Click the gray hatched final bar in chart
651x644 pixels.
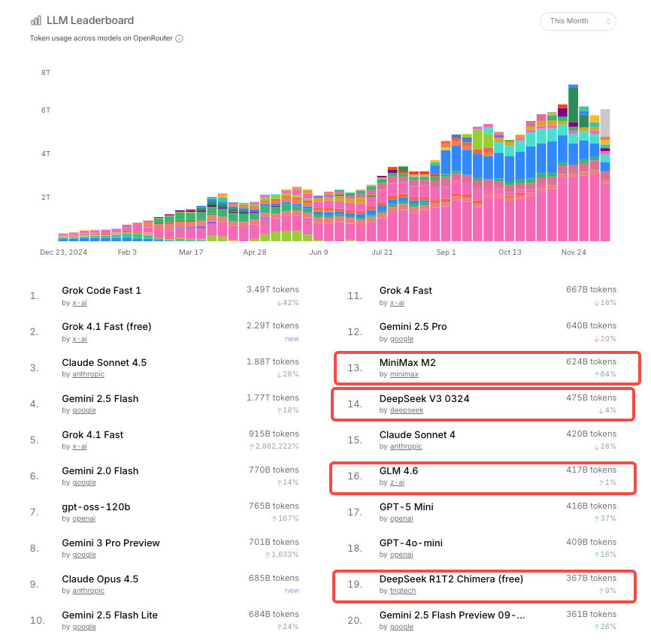(x=604, y=124)
